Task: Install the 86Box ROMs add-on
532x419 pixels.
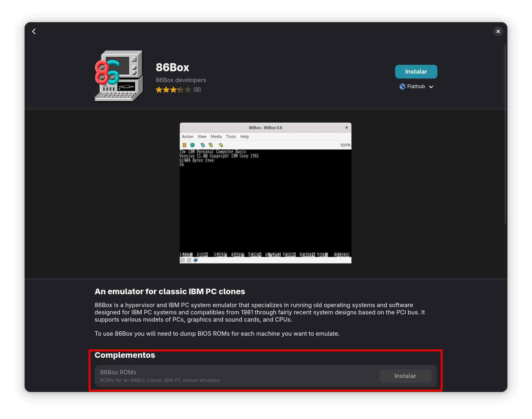Action: 405,376
